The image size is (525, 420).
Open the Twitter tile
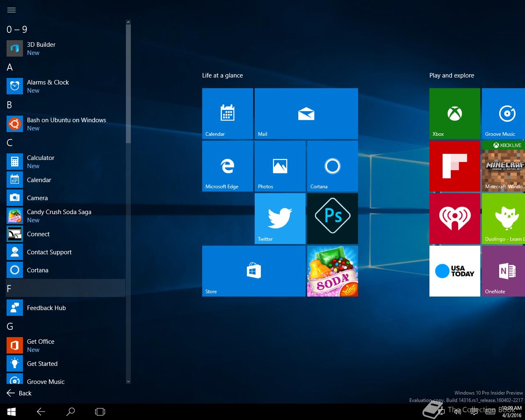coord(280,219)
